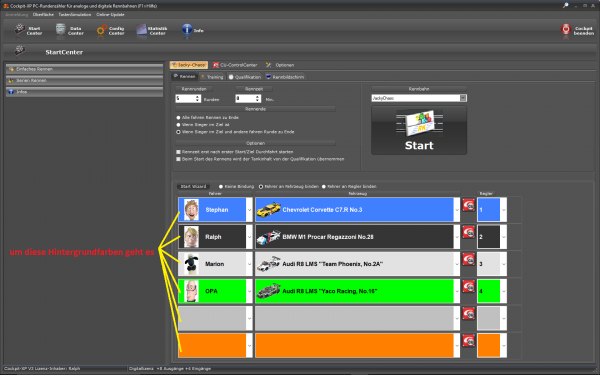Open the Data Center icon

tap(60, 29)
